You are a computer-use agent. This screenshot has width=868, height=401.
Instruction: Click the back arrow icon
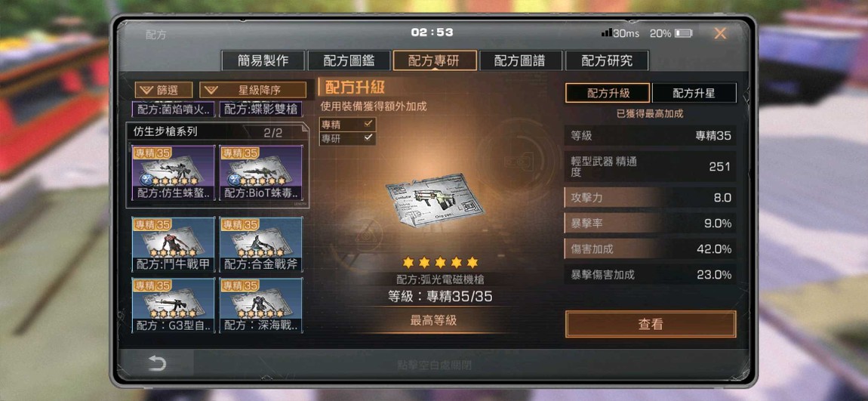tap(157, 363)
